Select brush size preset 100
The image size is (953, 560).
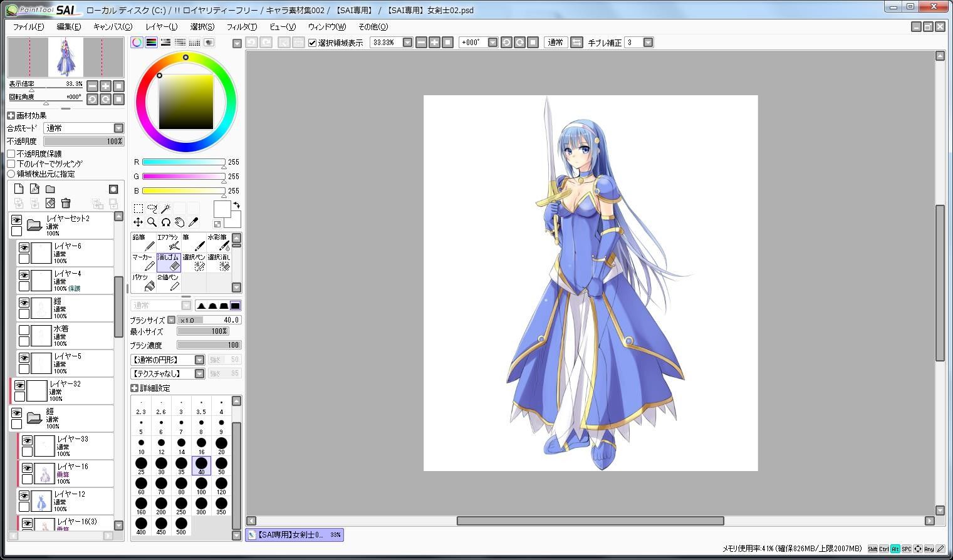(201, 485)
